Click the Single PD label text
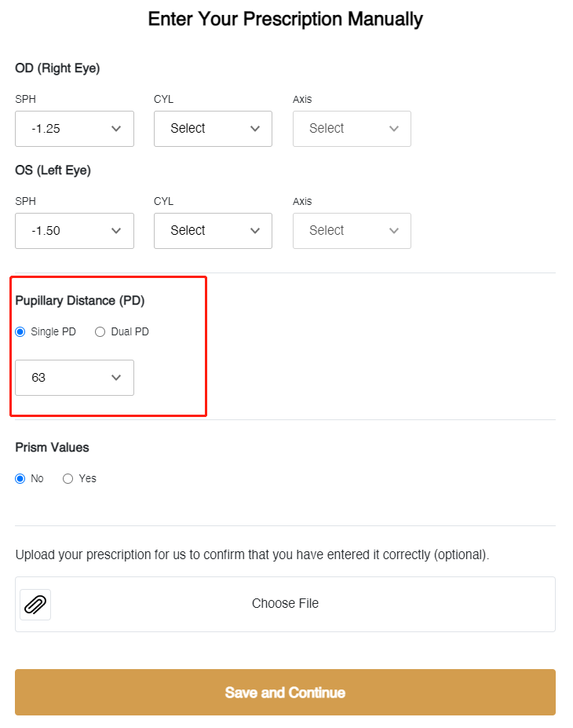Viewport: 573px width, 728px height. pyautogui.click(x=53, y=332)
